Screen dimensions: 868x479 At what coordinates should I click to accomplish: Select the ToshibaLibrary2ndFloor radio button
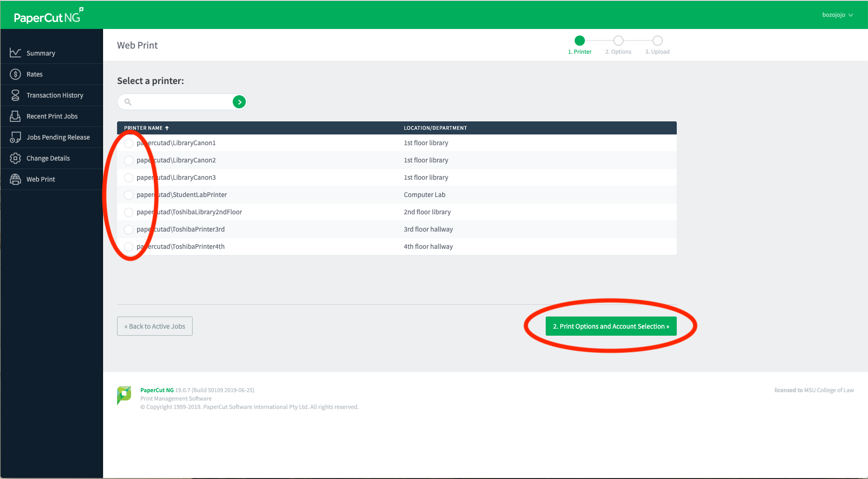129,212
